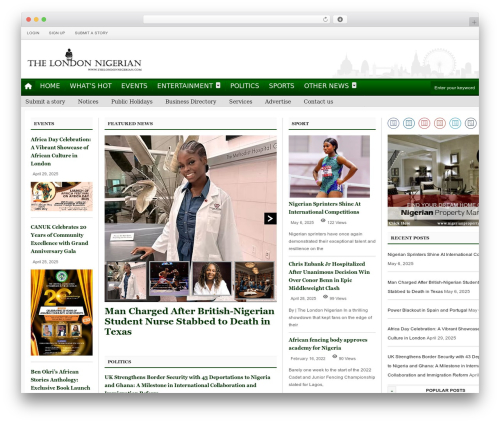The width and height of the screenshot is (500, 423).
Task: Open the CANUK Celebrates 20 Years headline
Action: click(59, 239)
